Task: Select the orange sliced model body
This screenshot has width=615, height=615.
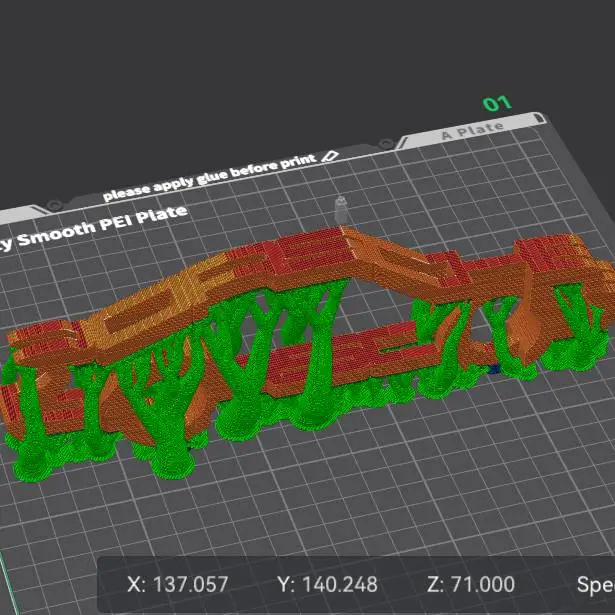Action: point(314,271)
